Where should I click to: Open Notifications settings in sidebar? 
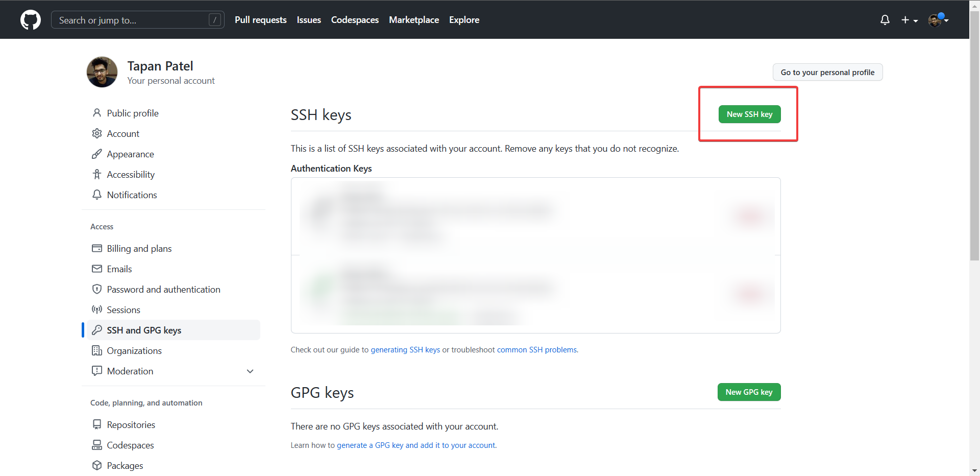132,195
